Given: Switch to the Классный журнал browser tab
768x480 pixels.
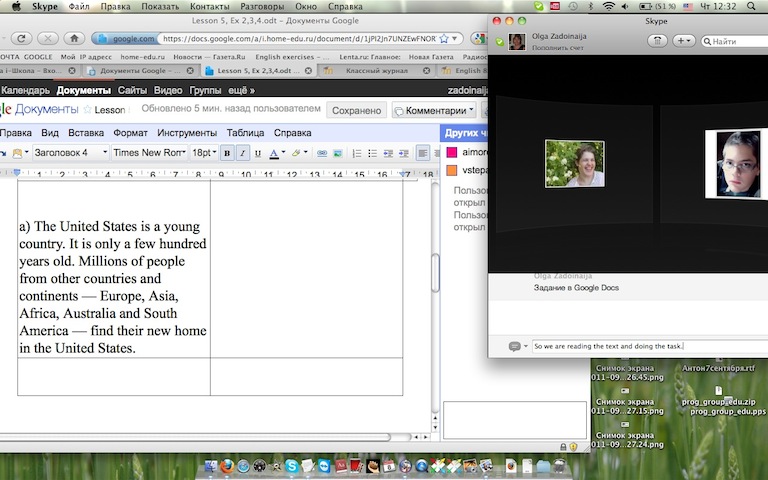Looking at the screenshot, I should 377,71.
